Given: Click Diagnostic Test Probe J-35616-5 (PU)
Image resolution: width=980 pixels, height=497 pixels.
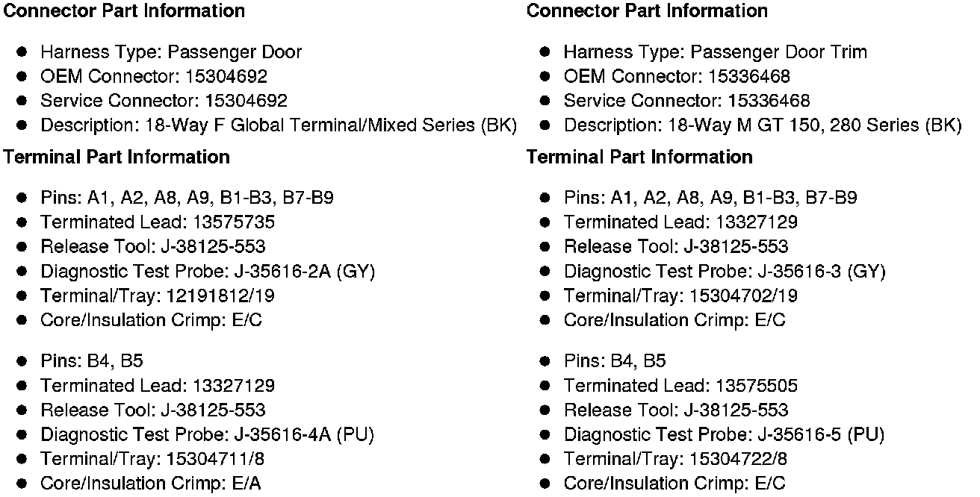Looking at the screenshot, I should point(724,435).
